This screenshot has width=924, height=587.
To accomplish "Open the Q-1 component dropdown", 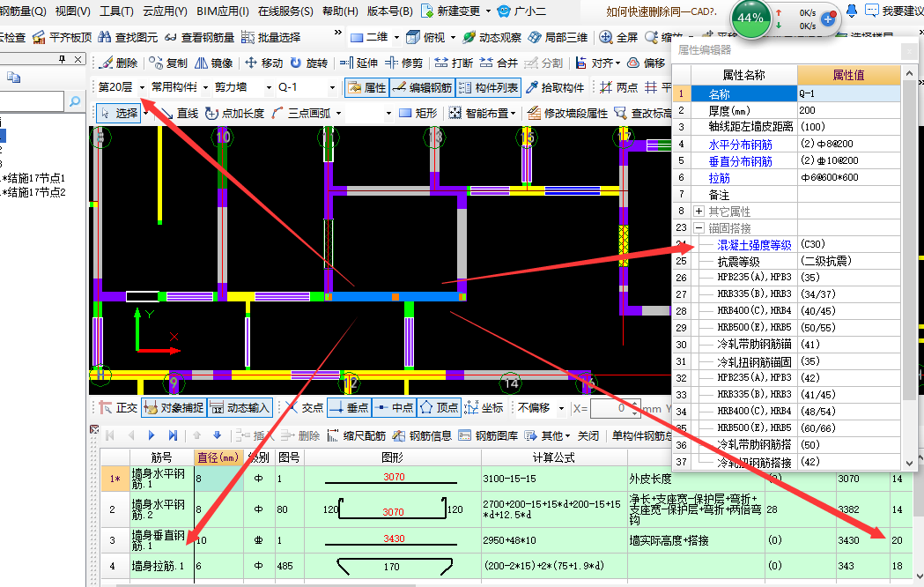I will [x=332, y=88].
